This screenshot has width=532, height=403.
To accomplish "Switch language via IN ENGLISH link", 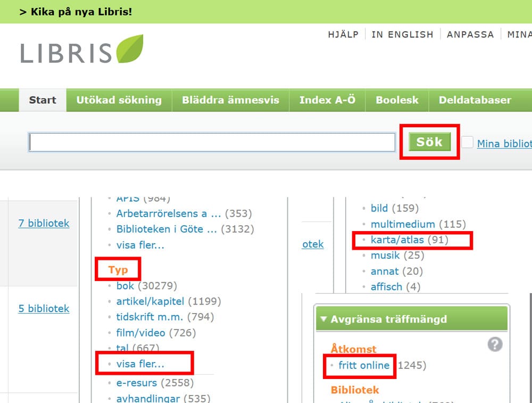I will pyautogui.click(x=402, y=35).
